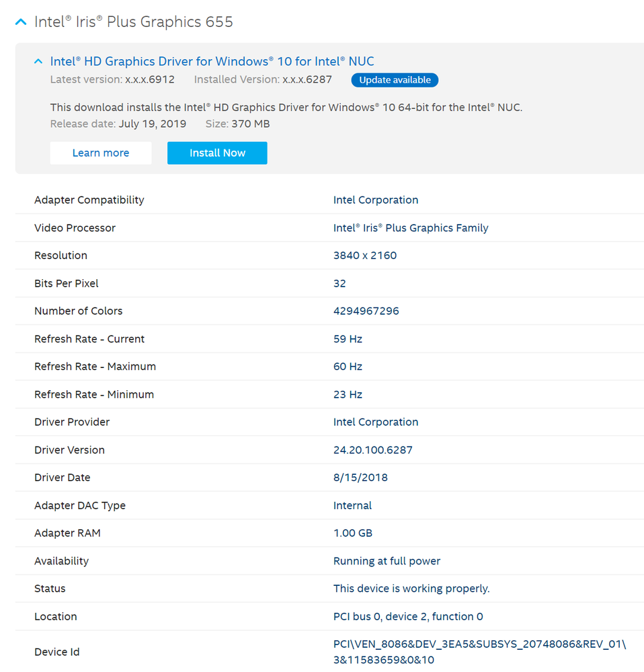The height and width of the screenshot is (672, 644).
Task: Select the driver date 8/15/2018
Action: click(x=360, y=478)
